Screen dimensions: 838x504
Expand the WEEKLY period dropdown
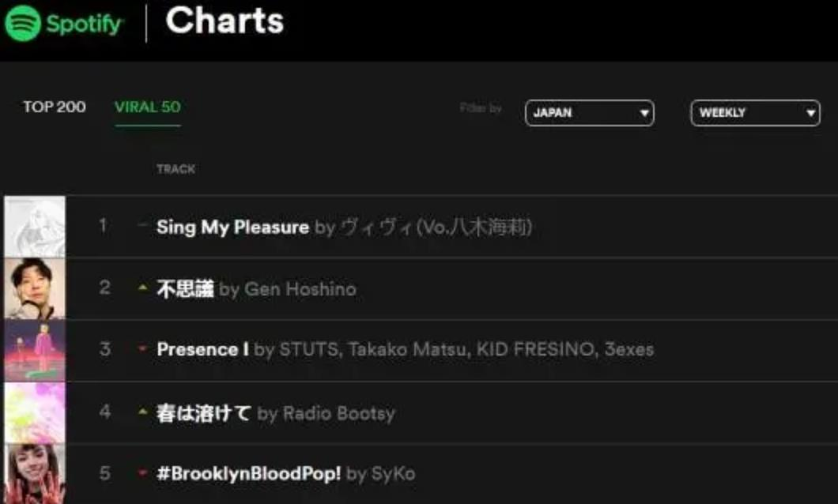click(x=755, y=113)
